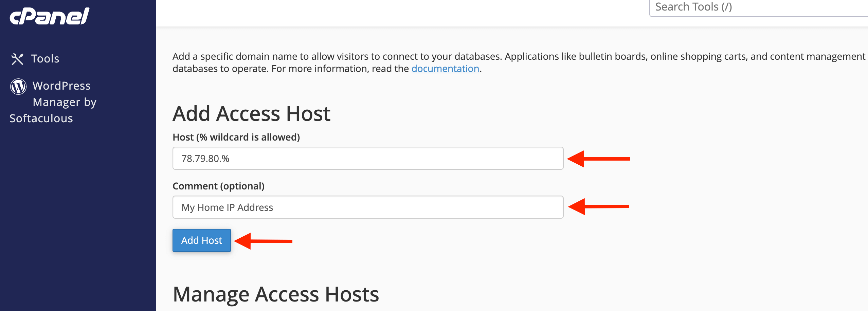Click the Add Access Host heading
Viewport: 868px width, 311px height.
coord(252,113)
